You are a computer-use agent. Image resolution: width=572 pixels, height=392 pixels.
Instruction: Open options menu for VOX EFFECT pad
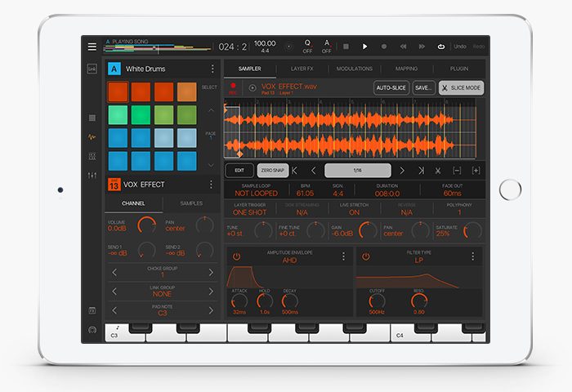point(211,185)
